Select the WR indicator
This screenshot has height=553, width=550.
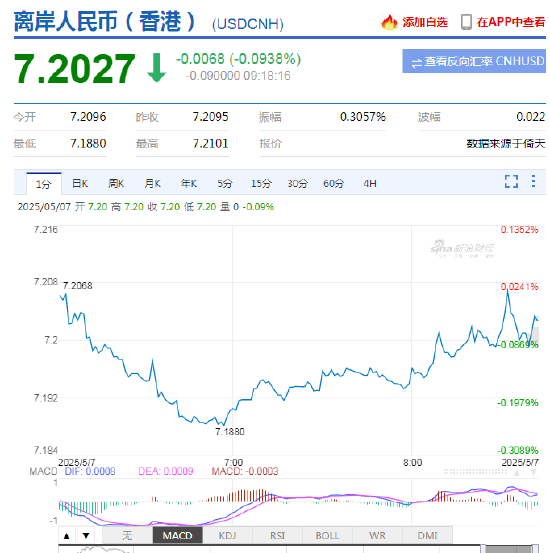tap(377, 536)
